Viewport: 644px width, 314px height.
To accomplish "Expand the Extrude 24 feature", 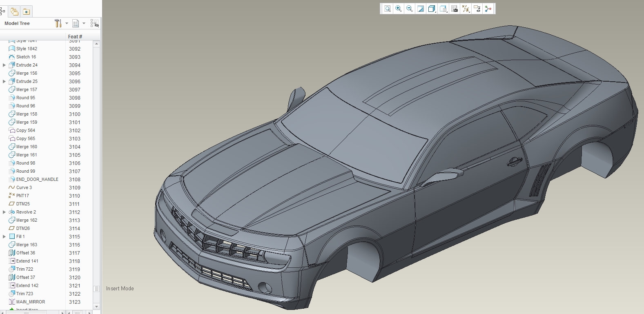I will tap(4, 65).
